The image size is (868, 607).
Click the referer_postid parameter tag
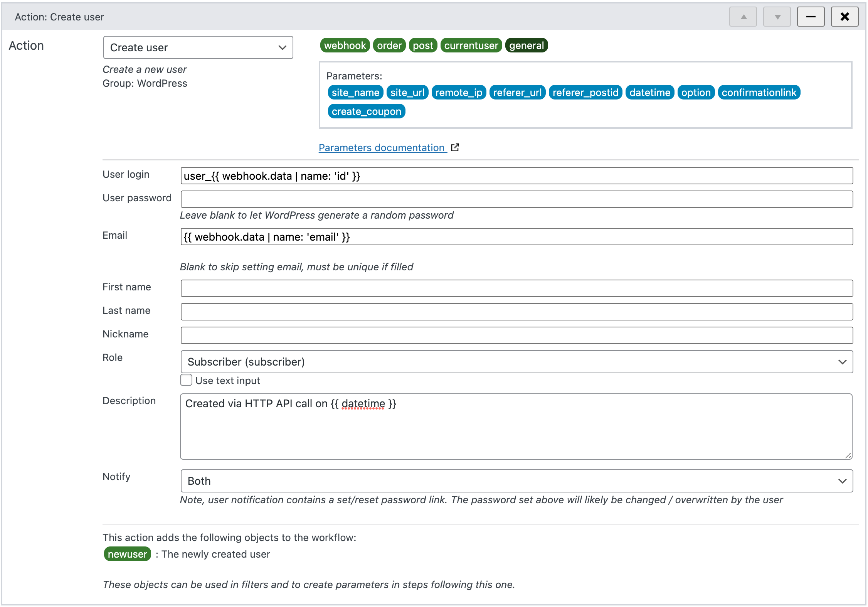pos(585,92)
